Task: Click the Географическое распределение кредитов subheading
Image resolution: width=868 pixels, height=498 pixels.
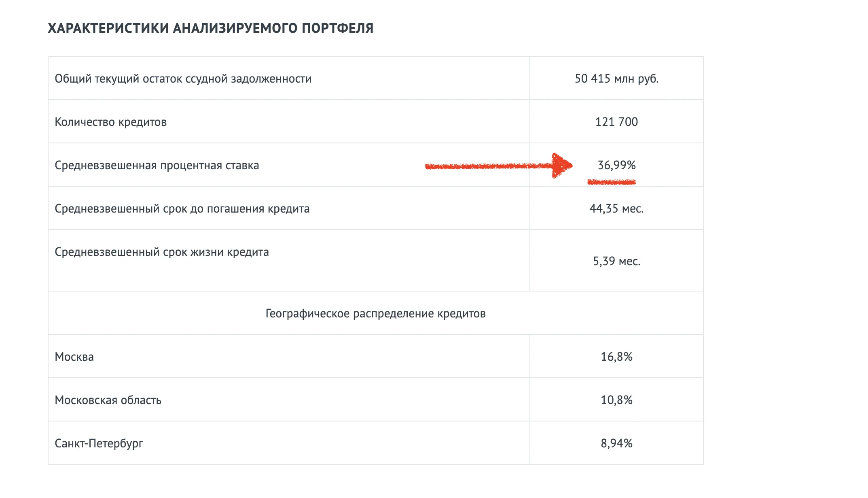Action: 375,313
